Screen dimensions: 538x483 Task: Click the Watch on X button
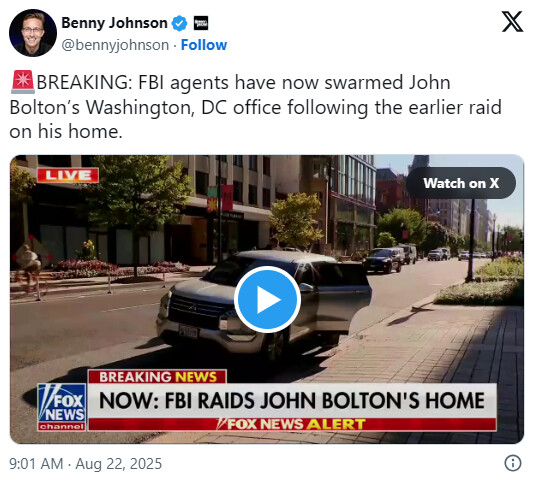(x=461, y=183)
